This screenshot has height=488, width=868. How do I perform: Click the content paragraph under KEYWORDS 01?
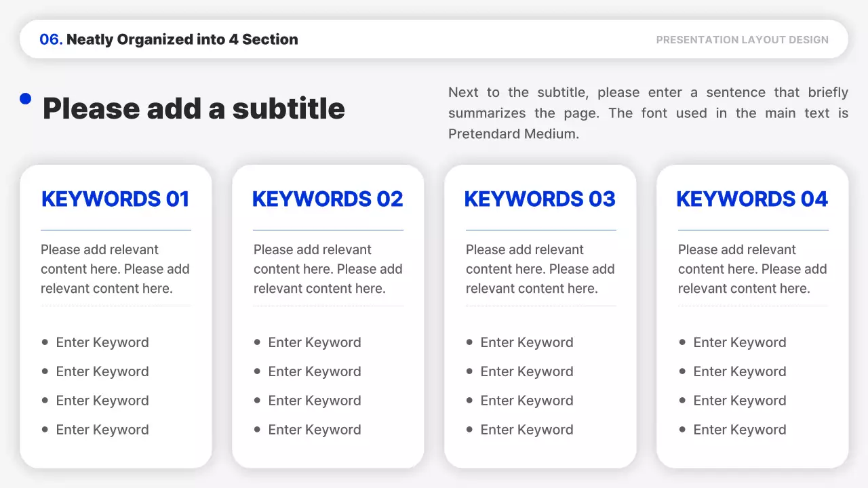point(115,269)
